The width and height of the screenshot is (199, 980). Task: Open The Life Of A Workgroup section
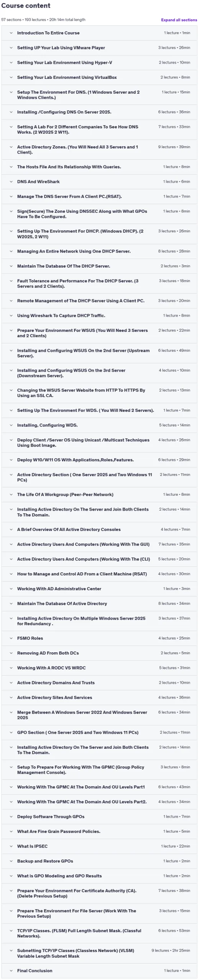coord(99,495)
